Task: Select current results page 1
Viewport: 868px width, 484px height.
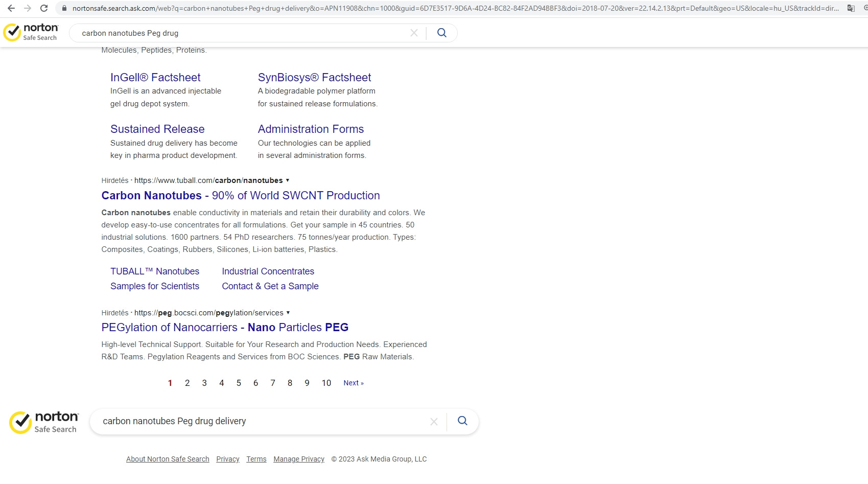Action: [x=170, y=383]
